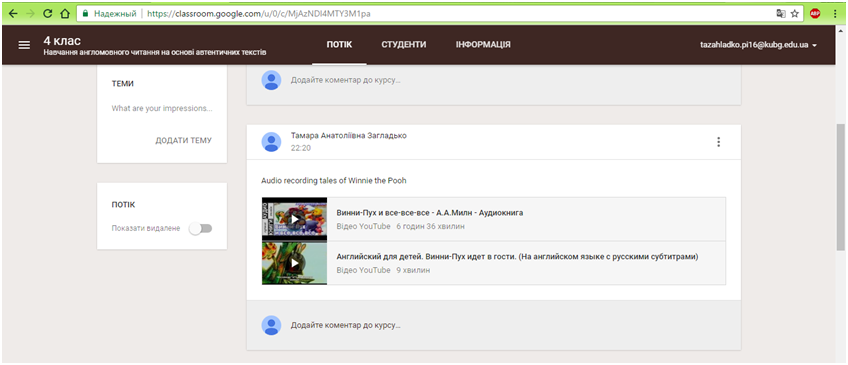Switch to ІНФОРМАЦІЯ tab
This screenshot has width=848, height=365.
click(483, 45)
